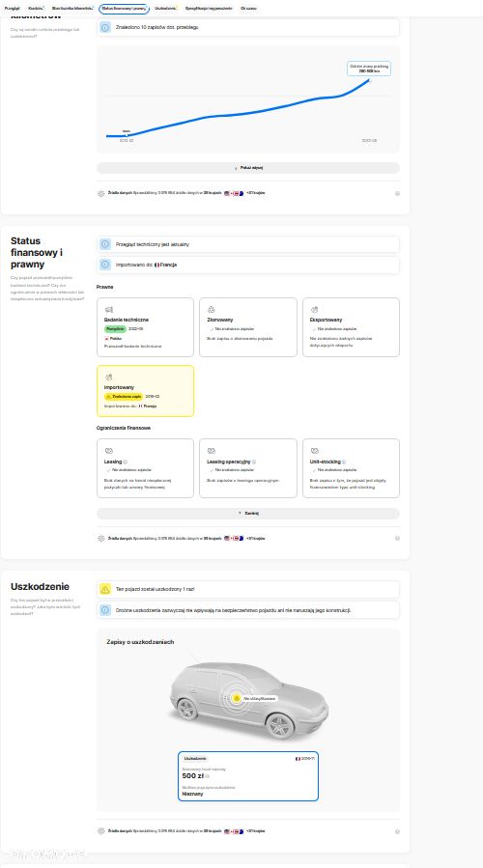Image resolution: width=483 pixels, height=868 pixels.
Task: Click the green passed badge in Badanie techniczne
Action: click(115, 329)
